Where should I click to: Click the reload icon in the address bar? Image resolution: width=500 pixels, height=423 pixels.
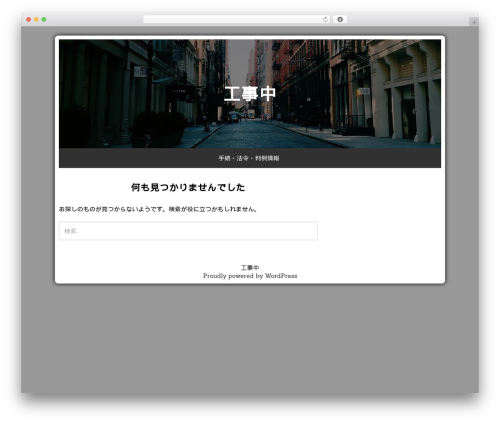coord(325,20)
